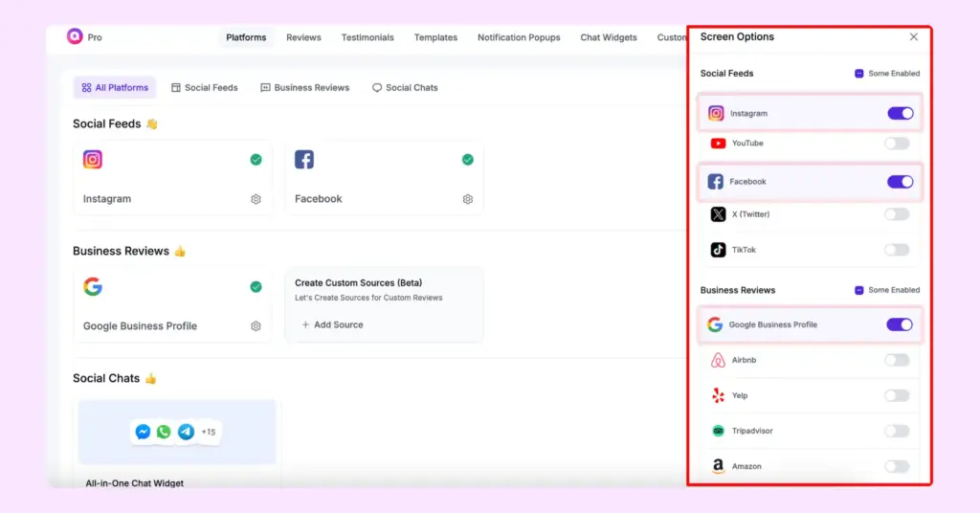Open Facebook card settings gear
Screen dimensions: 980x513
click(467, 199)
